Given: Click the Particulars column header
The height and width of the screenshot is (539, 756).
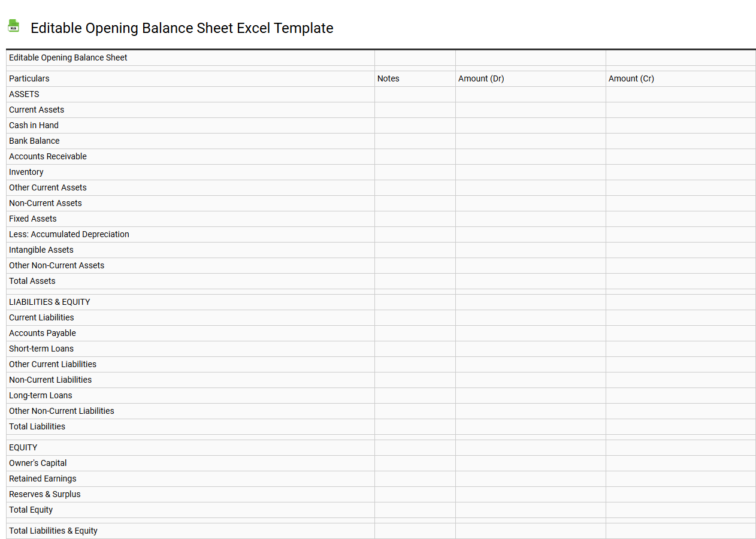Looking at the screenshot, I should tap(29, 78).
